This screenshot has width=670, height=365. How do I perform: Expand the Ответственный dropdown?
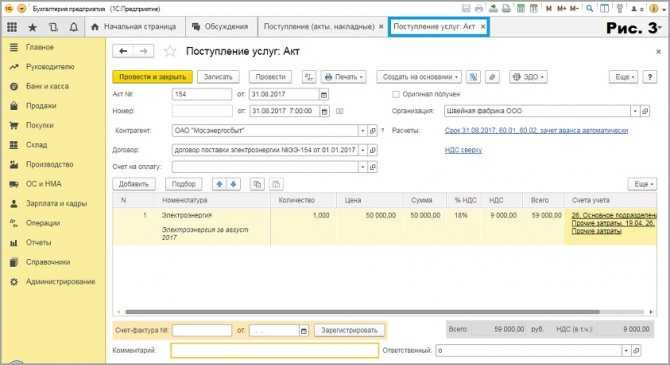626,351
